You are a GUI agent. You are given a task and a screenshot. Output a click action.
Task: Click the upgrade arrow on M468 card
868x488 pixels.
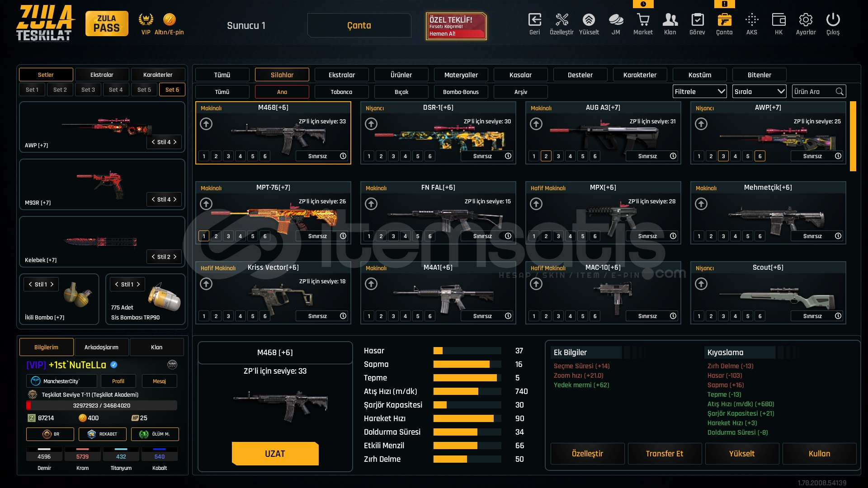coord(206,124)
